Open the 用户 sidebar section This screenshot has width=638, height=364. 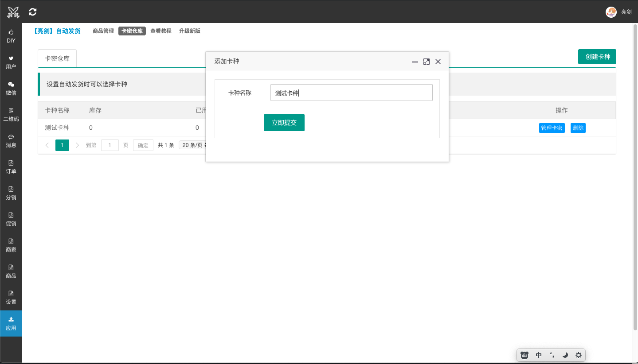tap(11, 62)
